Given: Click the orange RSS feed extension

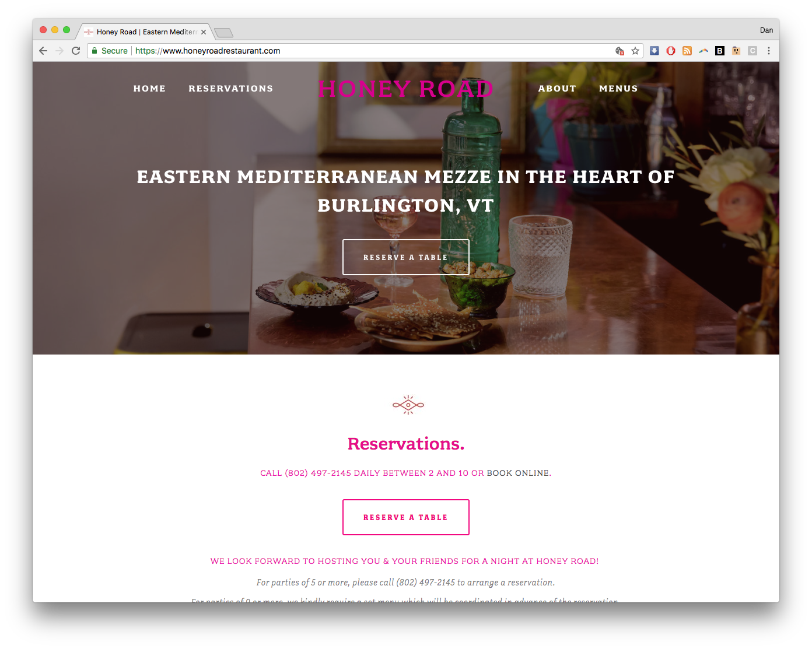Looking at the screenshot, I should click(x=687, y=51).
